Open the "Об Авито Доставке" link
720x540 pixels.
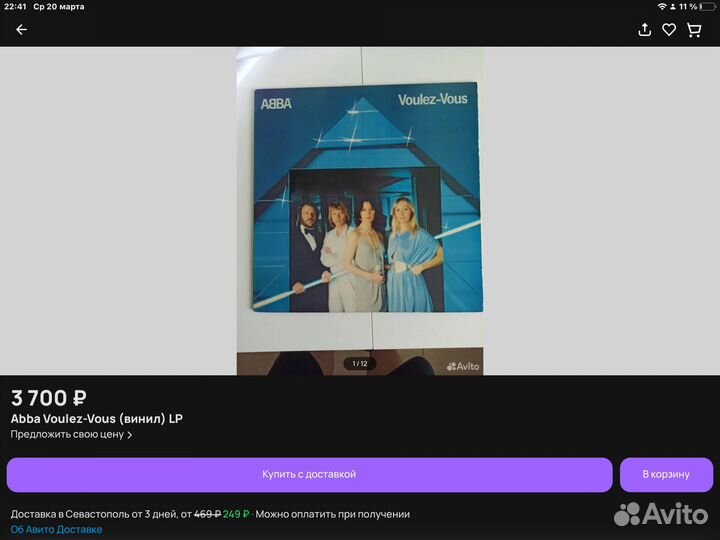click(56, 529)
